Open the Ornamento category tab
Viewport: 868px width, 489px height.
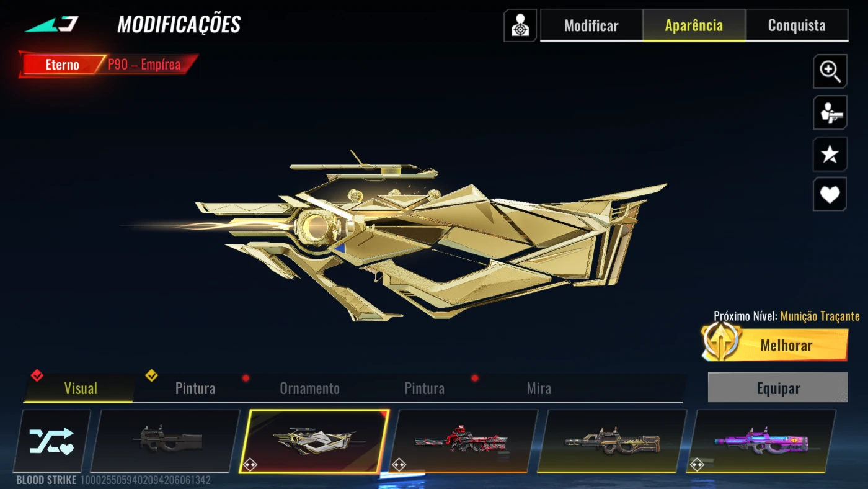[309, 388]
